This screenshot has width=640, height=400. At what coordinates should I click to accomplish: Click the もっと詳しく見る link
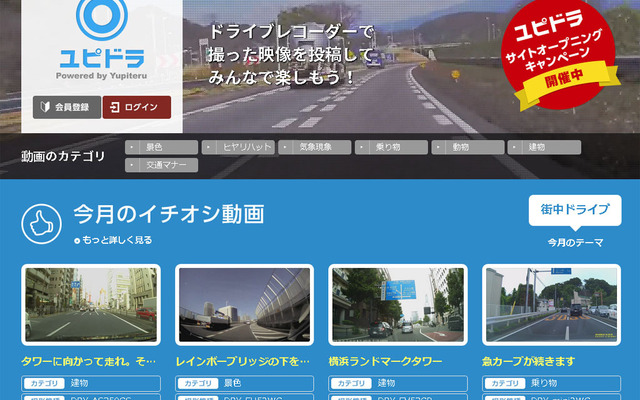pyautogui.click(x=113, y=240)
